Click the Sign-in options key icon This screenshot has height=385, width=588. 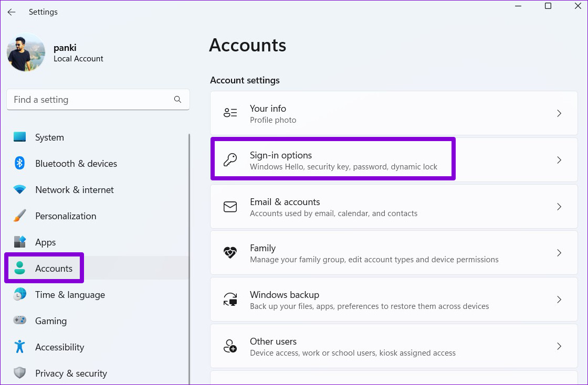coord(230,160)
